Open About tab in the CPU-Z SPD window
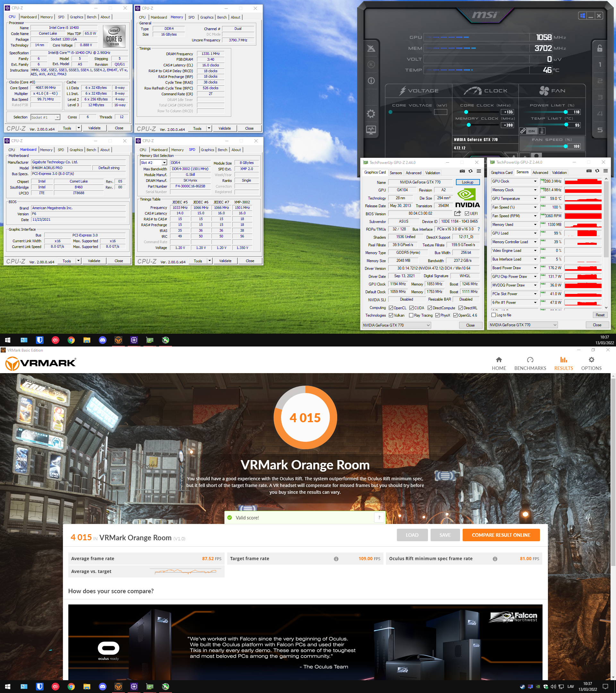616x693 pixels. 236,150
